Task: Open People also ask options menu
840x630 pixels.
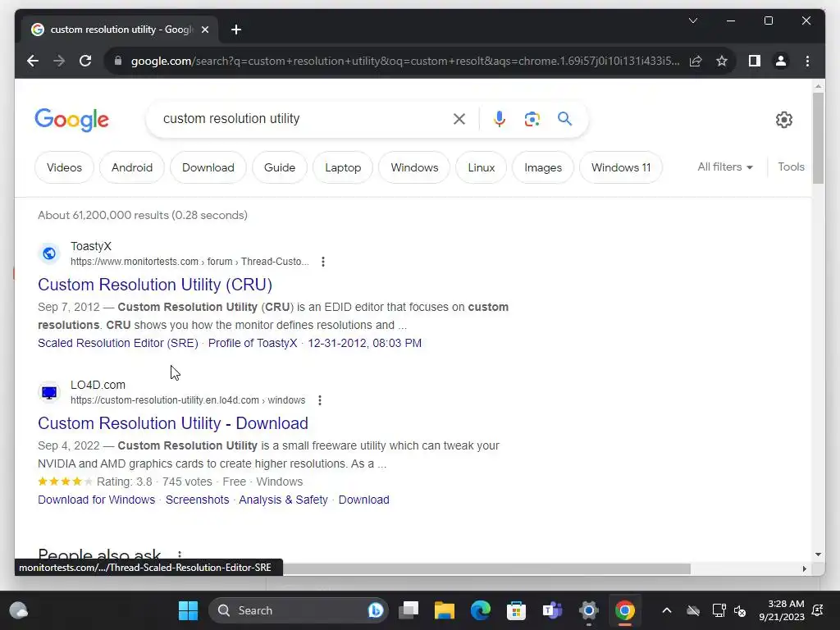Action: point(180,555)
